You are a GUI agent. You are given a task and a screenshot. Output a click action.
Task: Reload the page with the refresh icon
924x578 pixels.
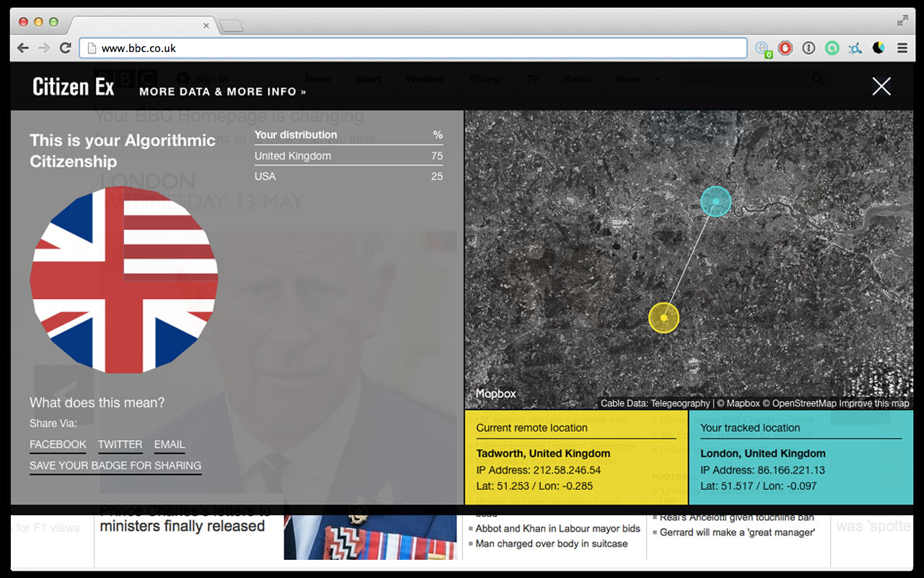click(x=65, y=48)
